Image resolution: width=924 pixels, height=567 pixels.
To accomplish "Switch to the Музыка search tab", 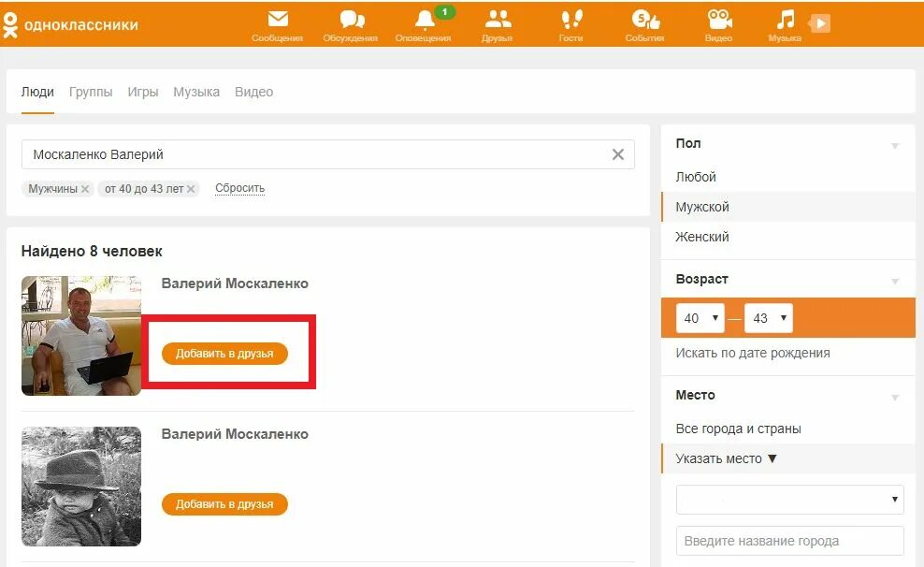I will 196,92.
